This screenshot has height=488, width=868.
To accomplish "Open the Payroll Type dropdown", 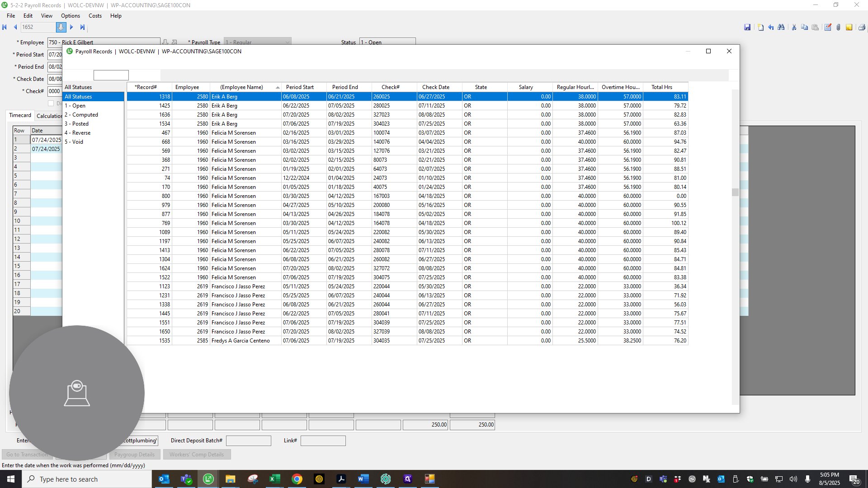I will (x=258, y=42).
